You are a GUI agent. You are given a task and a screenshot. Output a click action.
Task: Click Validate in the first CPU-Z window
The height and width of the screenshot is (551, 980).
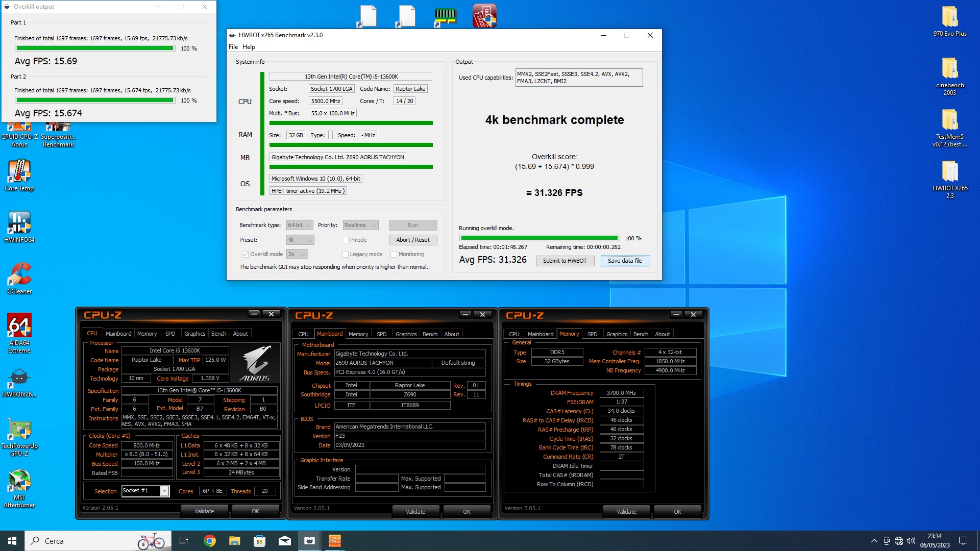point(204,511)
